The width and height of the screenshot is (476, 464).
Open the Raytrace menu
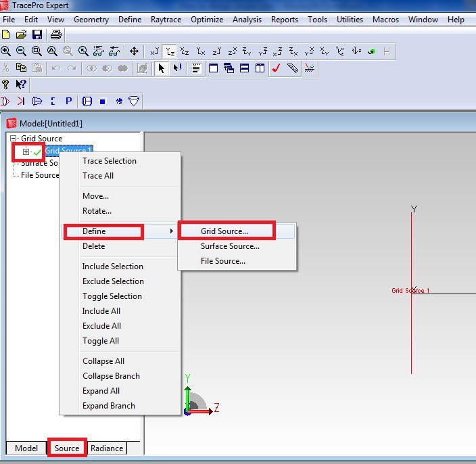click(x=166, y=20)
